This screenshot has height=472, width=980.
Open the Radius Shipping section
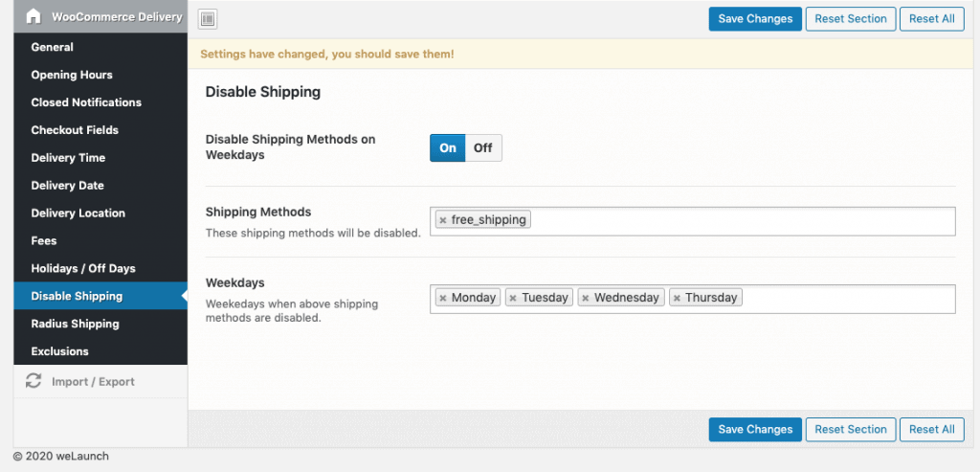(x=75, y=324)
